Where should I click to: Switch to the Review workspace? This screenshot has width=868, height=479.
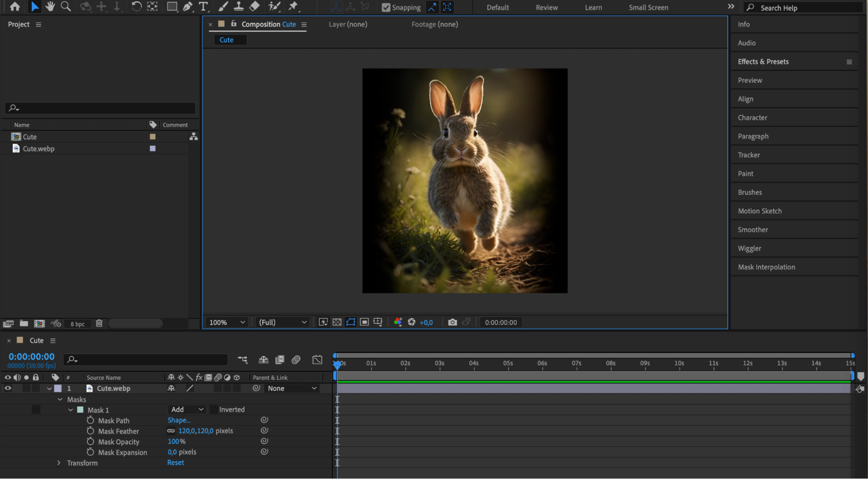(546, 7)
